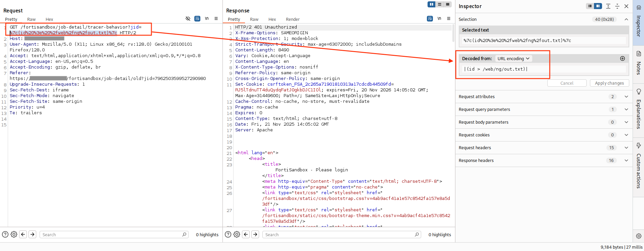
Task: Toggle line wrap icon in Request panel
Action: pyautogui.click(x=197, y=19)
